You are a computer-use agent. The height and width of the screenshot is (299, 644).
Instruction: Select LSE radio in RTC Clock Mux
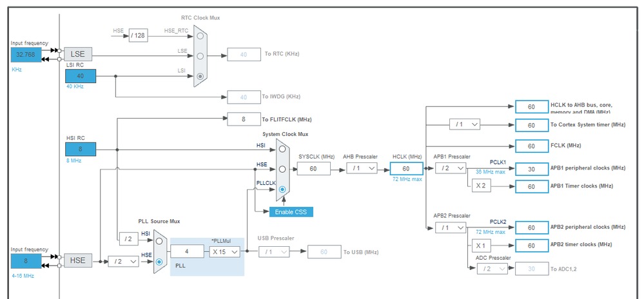(x=200, y=56)
